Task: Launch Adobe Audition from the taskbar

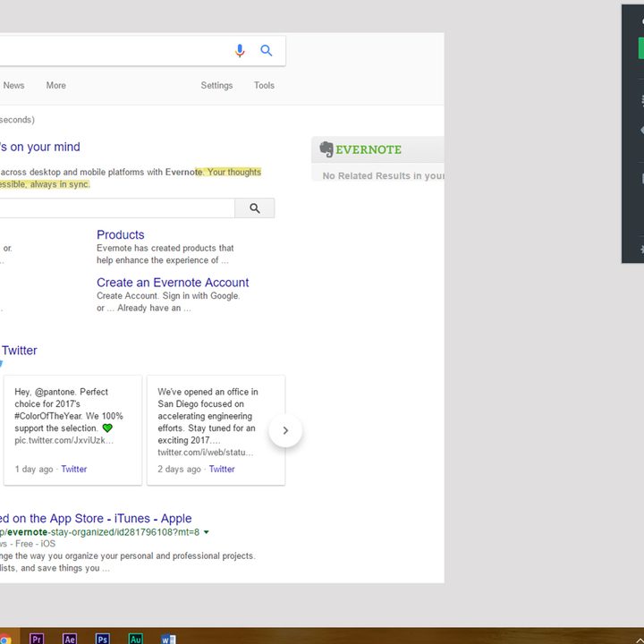Action: [x=136, y=639]
